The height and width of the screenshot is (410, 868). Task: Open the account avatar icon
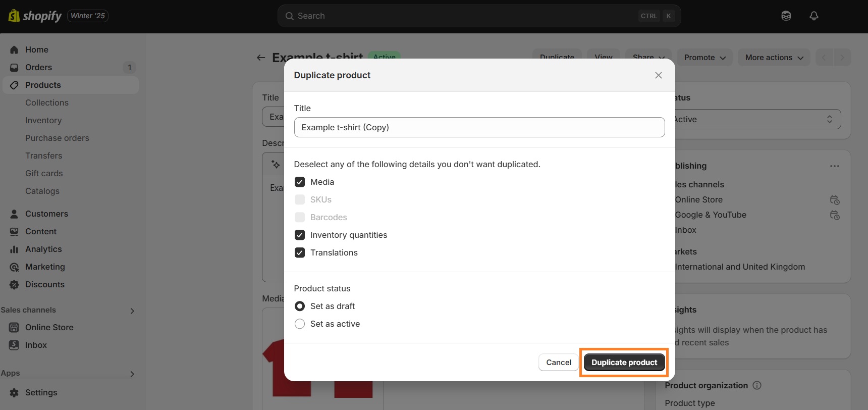(x=786, y=16)
